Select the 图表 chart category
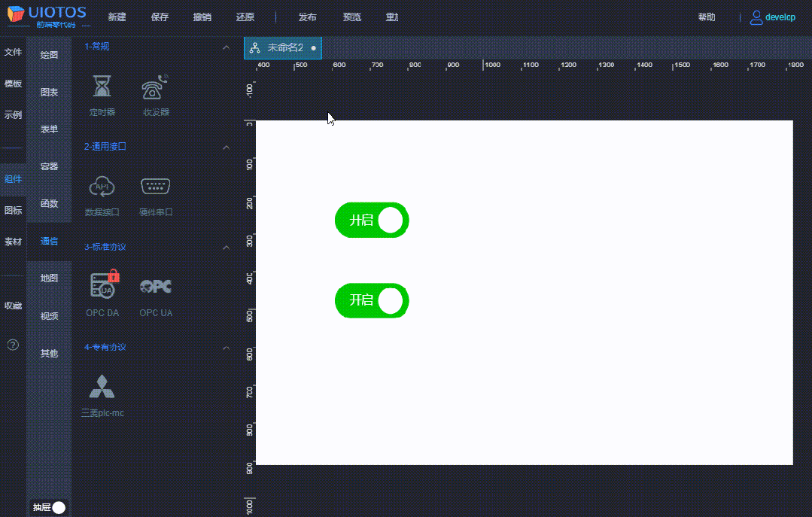 click(49, 92)
